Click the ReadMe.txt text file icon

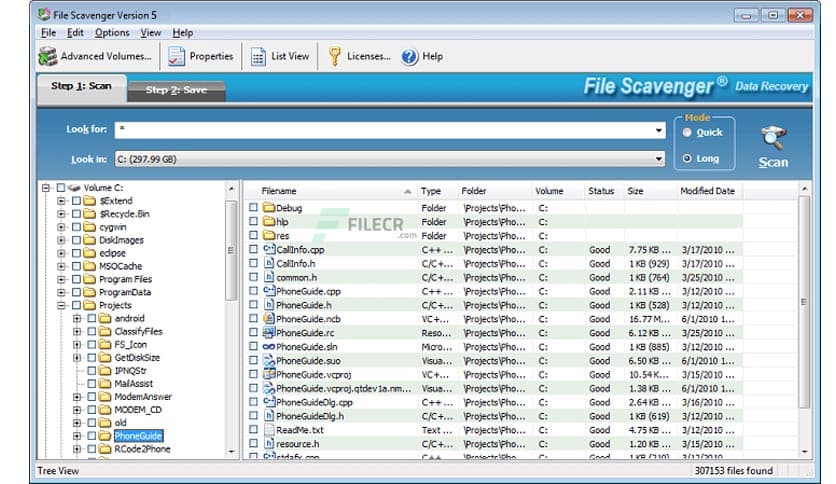tap(269, 430)
